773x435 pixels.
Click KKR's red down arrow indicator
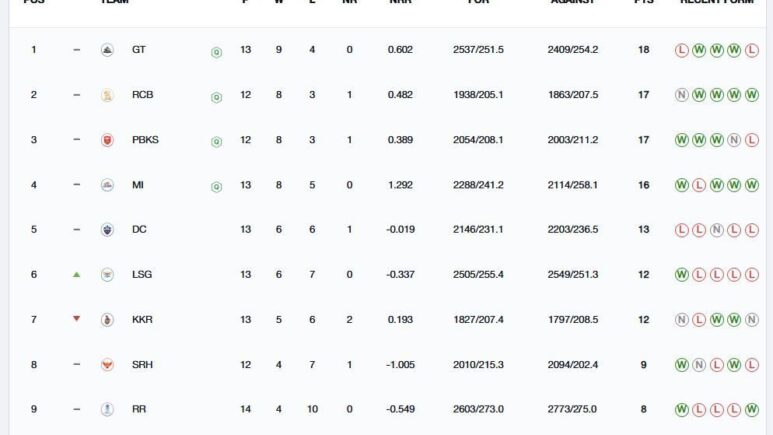point(76,319)
